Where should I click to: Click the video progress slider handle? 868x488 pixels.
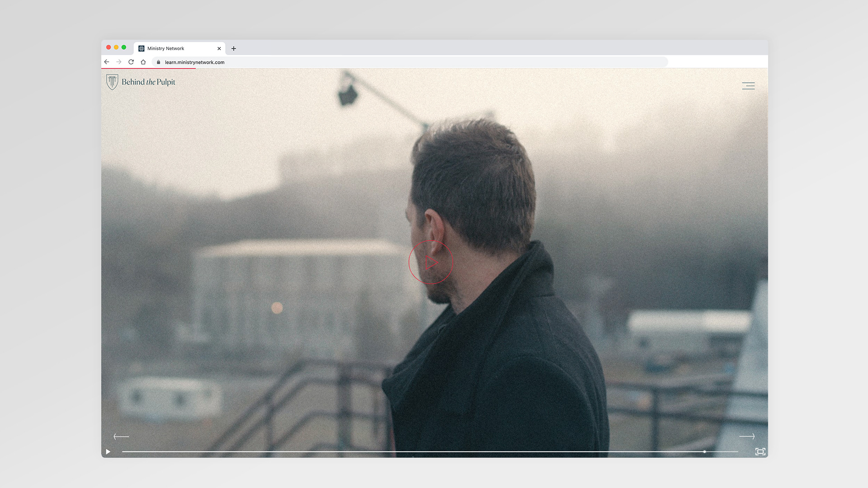(704, 451)
